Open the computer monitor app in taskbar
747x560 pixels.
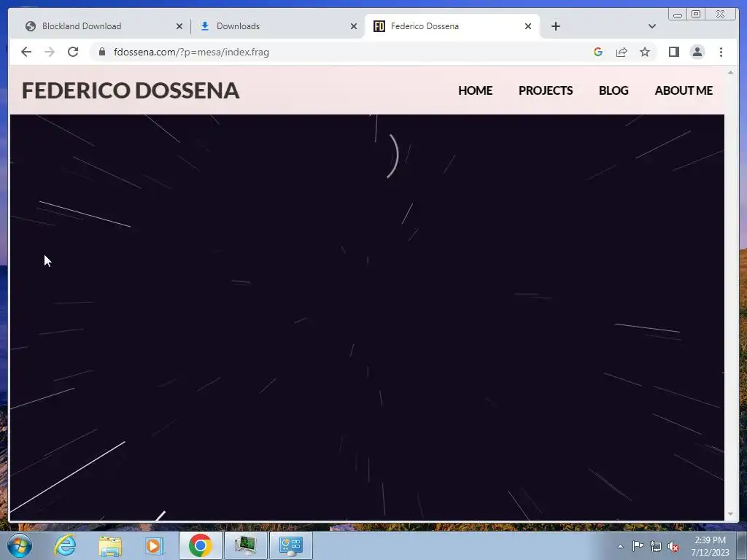click(245, 545)
